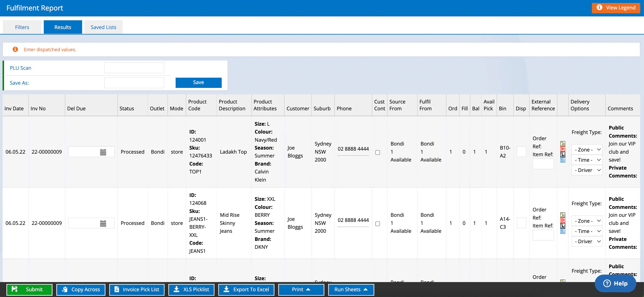Click the red P icon in first row
Viewport: 644px width, 297px height.
point(562,149)
